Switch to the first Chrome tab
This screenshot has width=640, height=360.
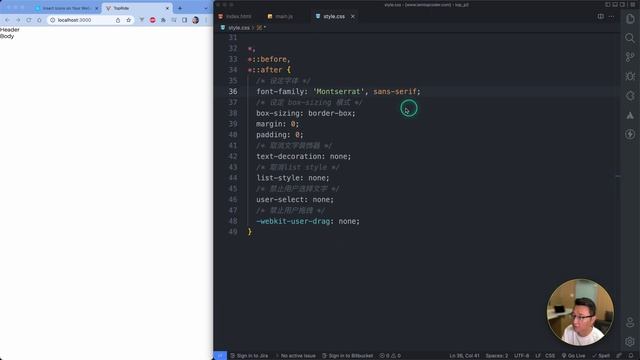pyautogui.click(x=67, y=8)
